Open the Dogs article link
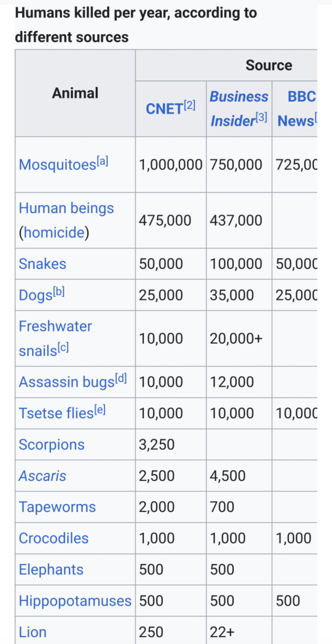The width and height of the screenshot is (332, 644). [34, 295]
